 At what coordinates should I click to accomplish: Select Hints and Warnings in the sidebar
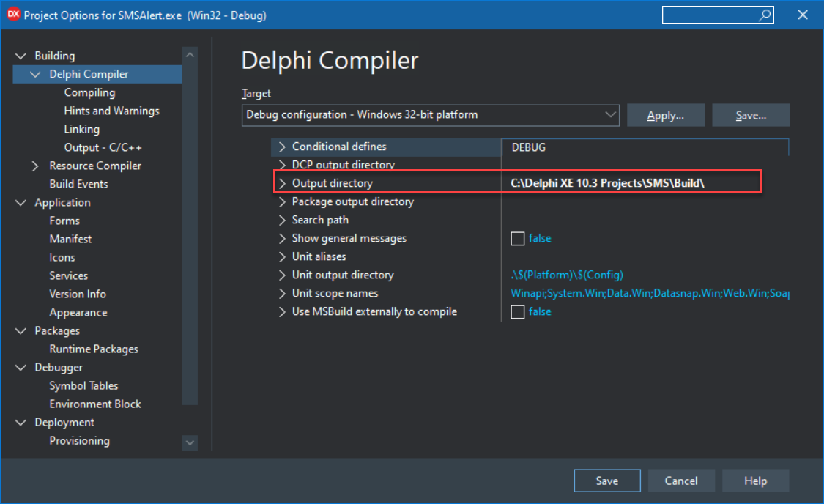click(111, 111)
